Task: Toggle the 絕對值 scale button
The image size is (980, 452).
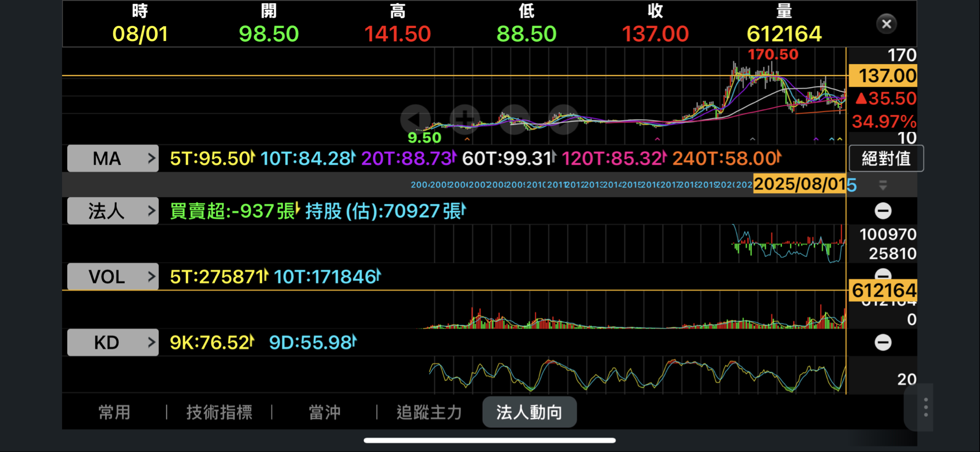Action: (886, 158)
